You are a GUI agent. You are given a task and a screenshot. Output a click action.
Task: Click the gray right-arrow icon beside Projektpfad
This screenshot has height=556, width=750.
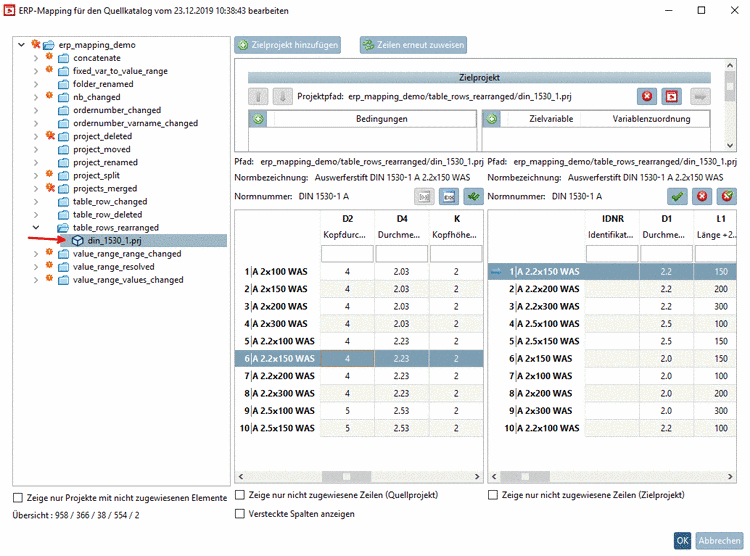[700, 97]
